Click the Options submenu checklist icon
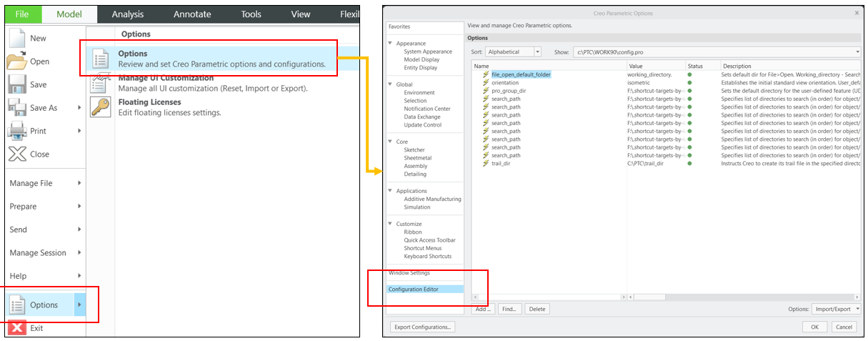 [x=101, y=59]
